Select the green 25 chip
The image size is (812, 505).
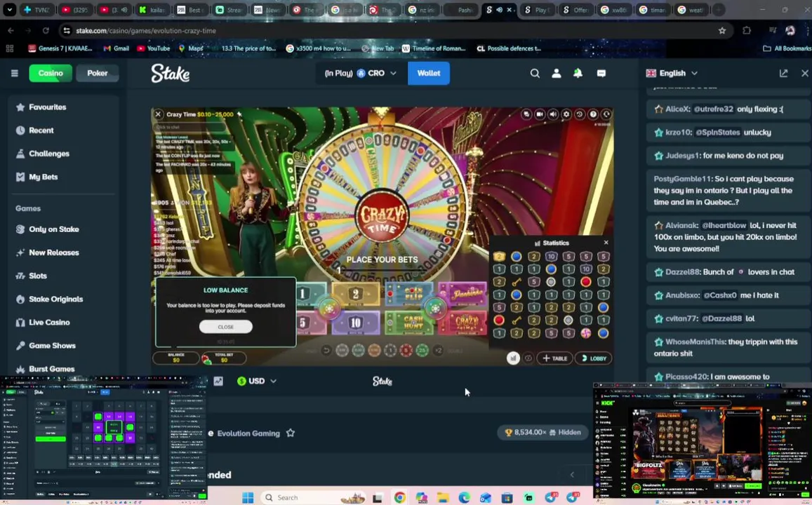pos(422,351)
